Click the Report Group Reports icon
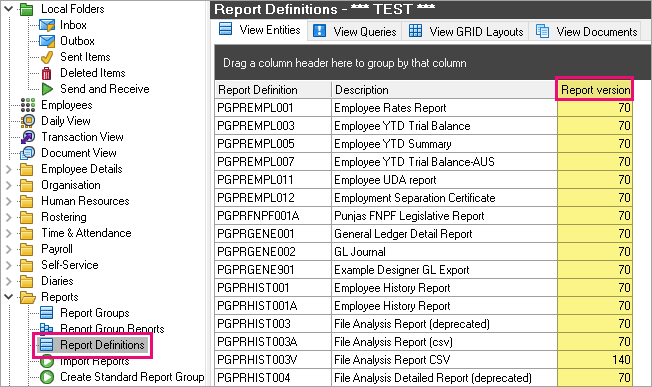The width and height of the screenshot is (652, 387). point(47,328)
